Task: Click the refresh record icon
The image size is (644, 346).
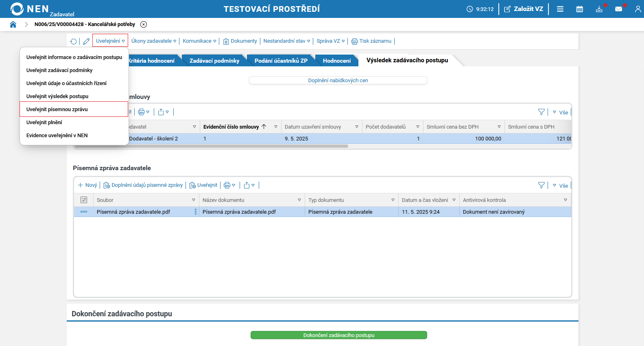Action: 73,41
